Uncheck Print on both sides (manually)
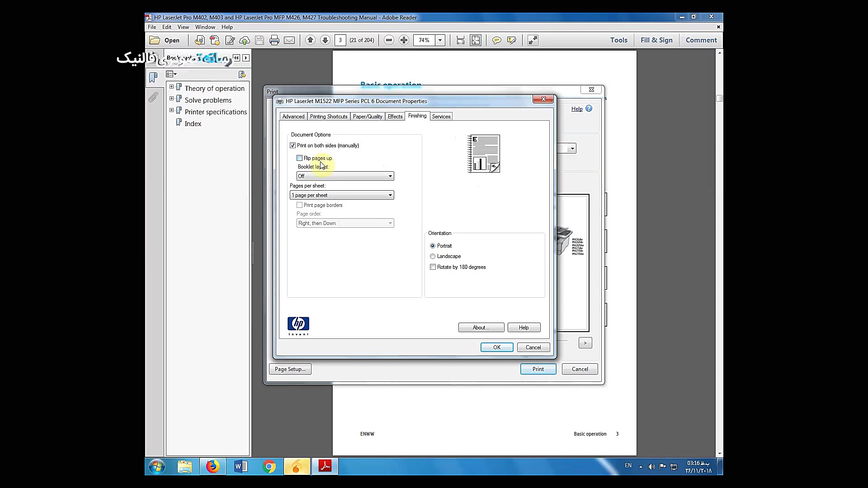Screen dimensions: 868x488 coord(293,145)
